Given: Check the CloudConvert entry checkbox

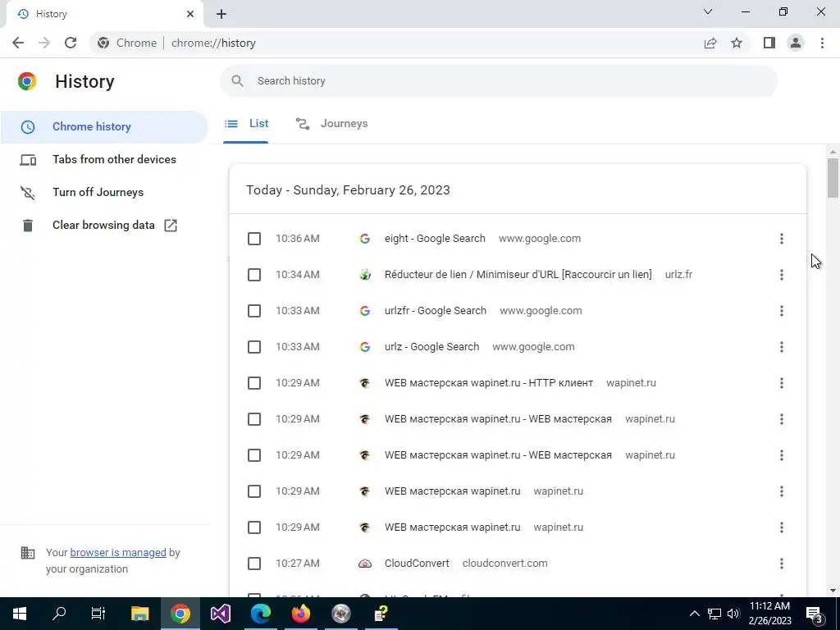Looking at the screenshot, I should point(254,564).
